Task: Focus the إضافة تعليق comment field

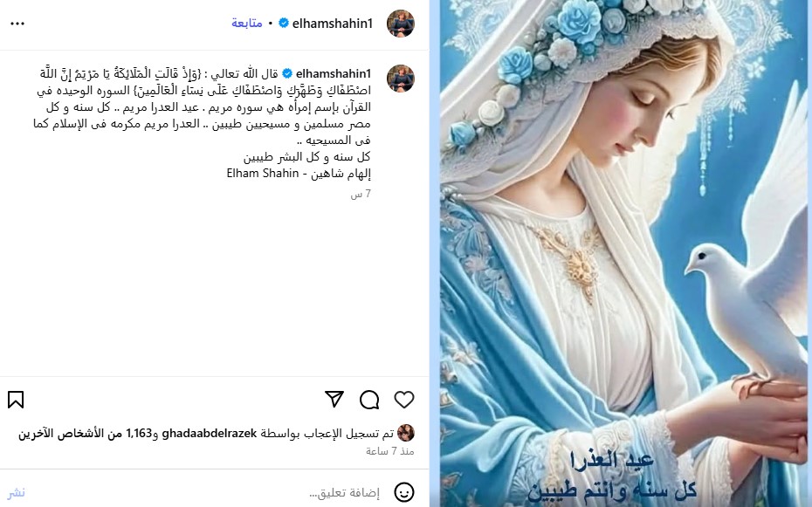Action: (x=344, y=492)
